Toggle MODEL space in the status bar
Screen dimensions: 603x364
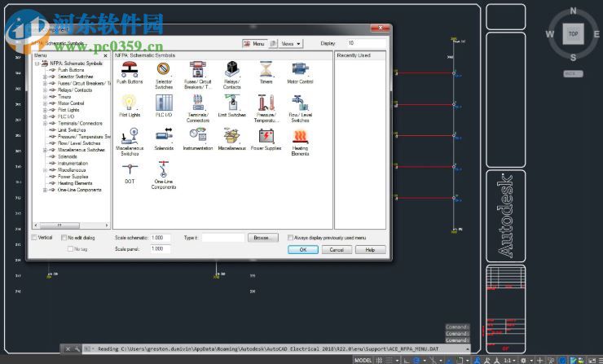click(x=363, y=361)
